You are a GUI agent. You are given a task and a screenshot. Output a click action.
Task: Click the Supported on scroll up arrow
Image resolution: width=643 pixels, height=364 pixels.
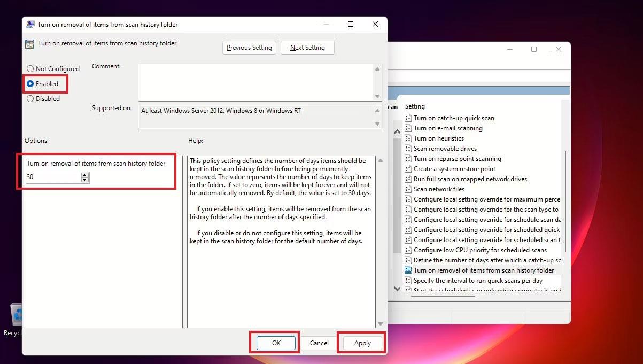point(378,110)
